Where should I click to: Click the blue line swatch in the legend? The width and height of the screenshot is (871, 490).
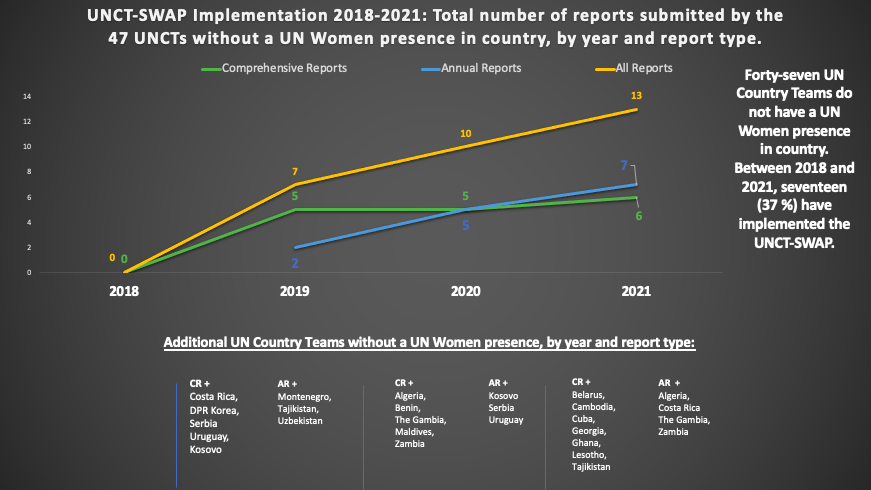[x=431, y=69]
